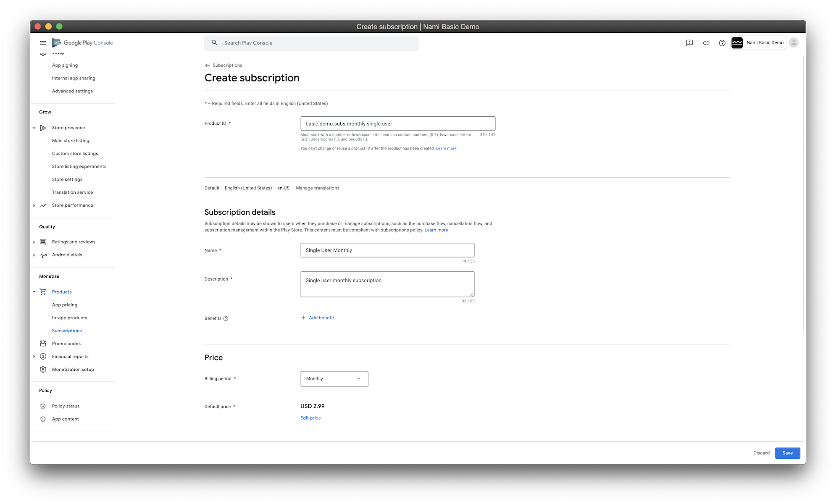Click the Store performance trend icon
The width and height of the screenshot is (836, 504).
point(43,205)
